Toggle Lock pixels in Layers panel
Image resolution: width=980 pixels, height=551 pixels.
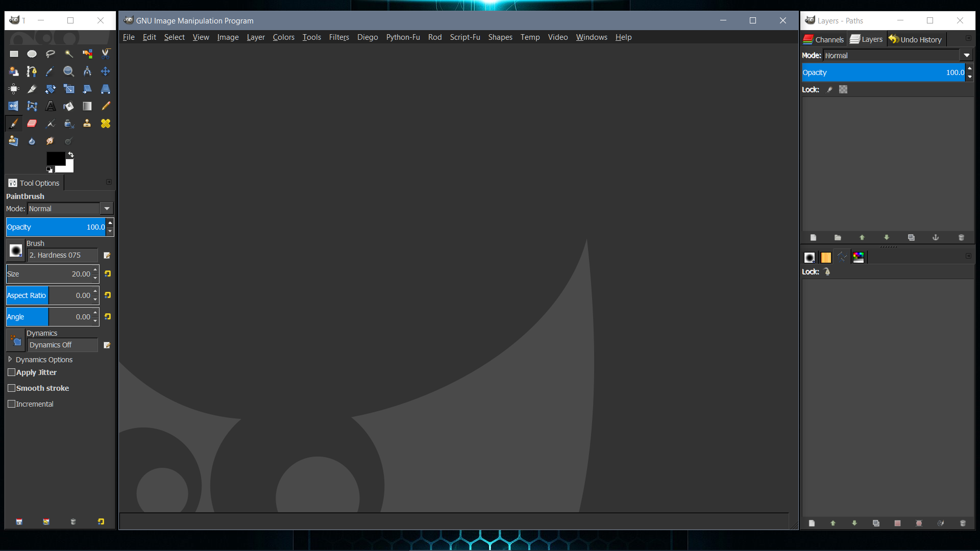(829, 90)
